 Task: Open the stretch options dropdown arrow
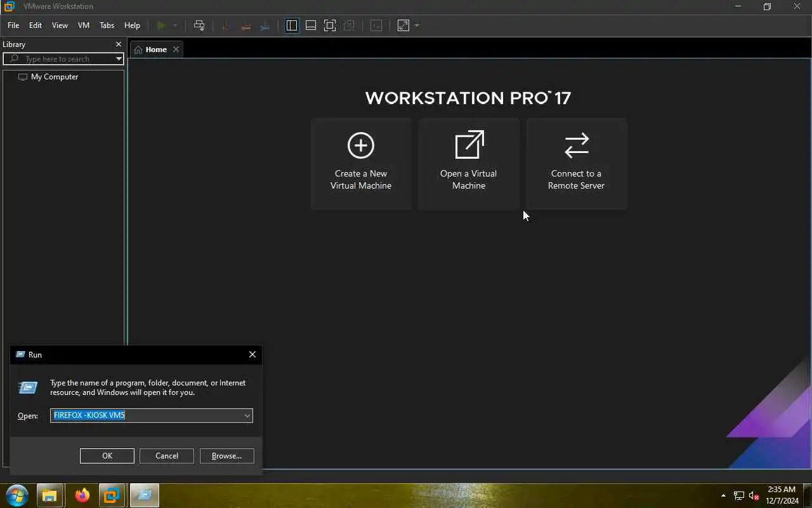[417, 25]
